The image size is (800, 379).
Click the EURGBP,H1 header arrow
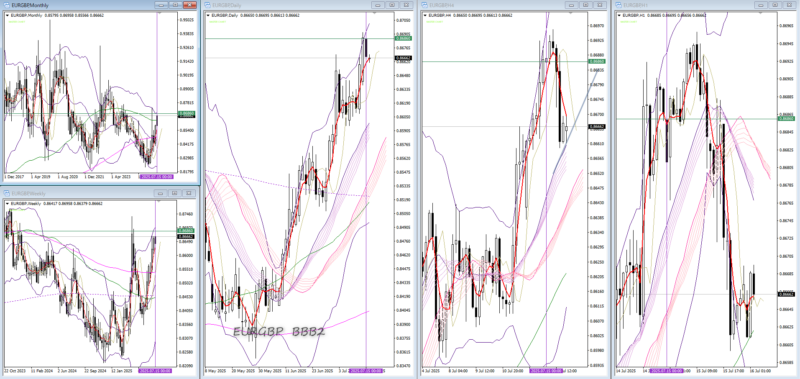[x=619, y=15]
